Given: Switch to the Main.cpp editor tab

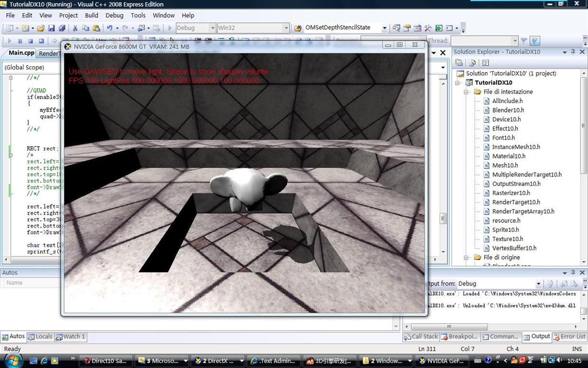Looking at the screenshot, I should (22, 53).
